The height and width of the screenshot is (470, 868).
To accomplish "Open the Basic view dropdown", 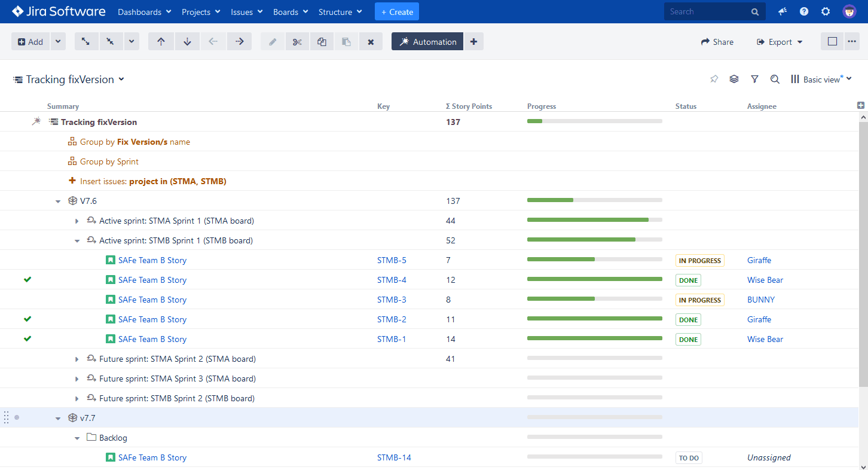I will click(821, 80).
